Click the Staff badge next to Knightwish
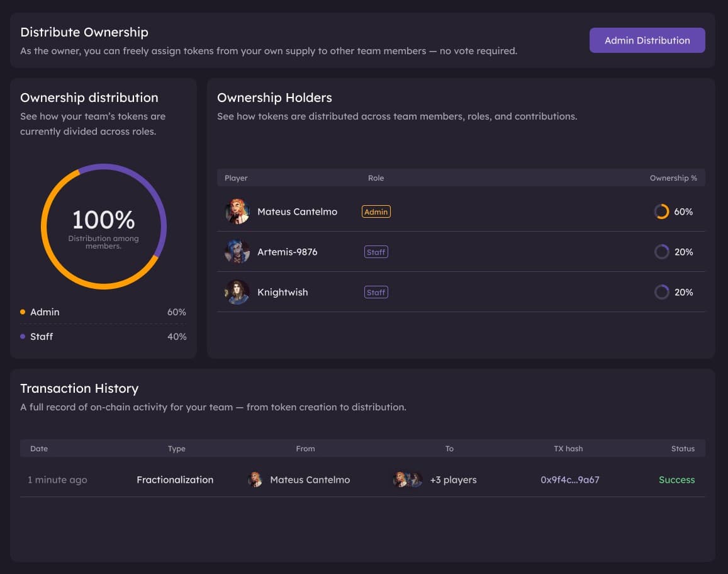 376,292
